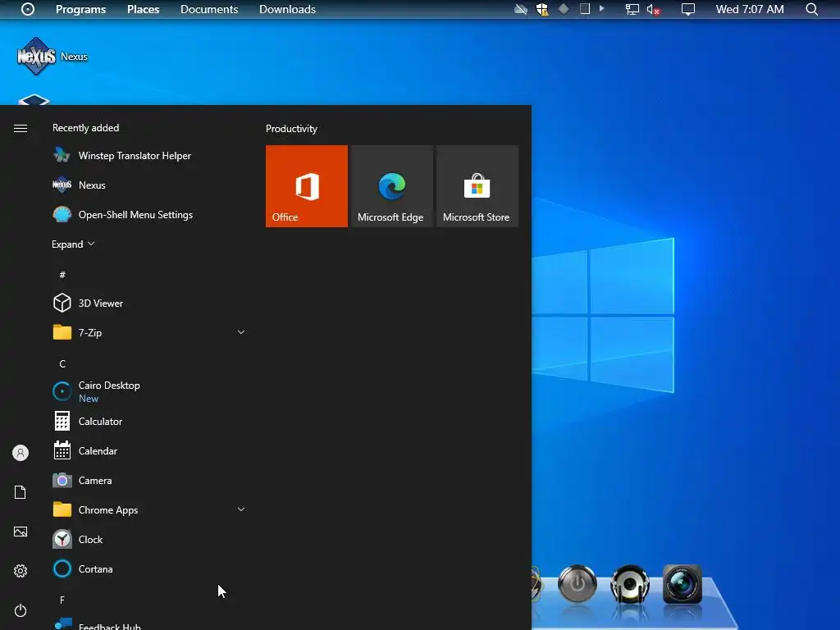
Task: Open the Calendar app
Action: (148, 451)
